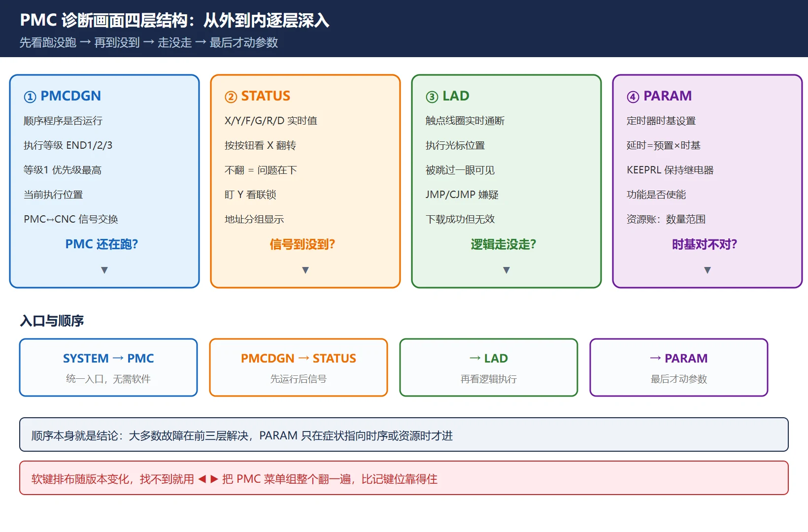Select the line 执行光标位置
The width and height of the screenshot is (808, 532).
(x=455, y=145)
